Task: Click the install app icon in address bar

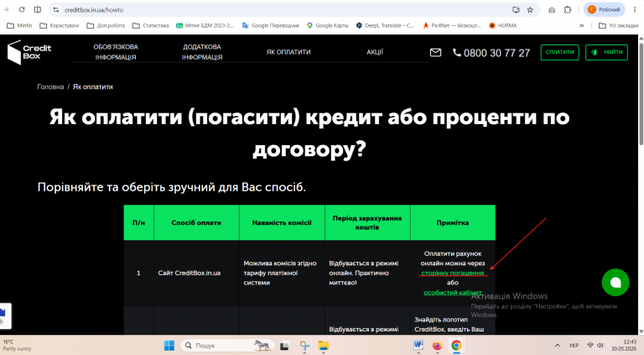Action: coord(516,9)
